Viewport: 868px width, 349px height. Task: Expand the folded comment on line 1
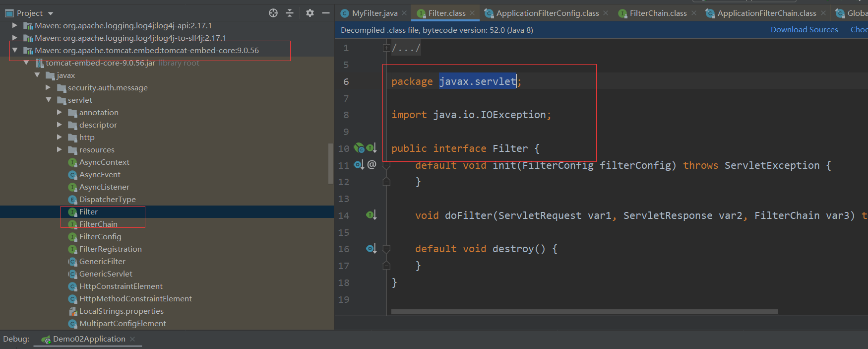(386, 48)
